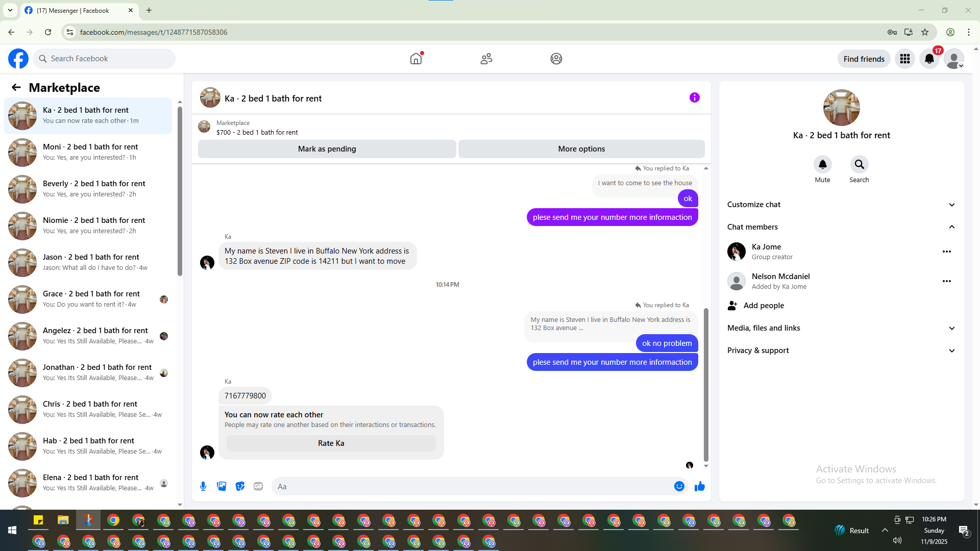Expand the Privacy & support section
The width and height of the screenshot is (980, 551).
(x=842, y=350)
